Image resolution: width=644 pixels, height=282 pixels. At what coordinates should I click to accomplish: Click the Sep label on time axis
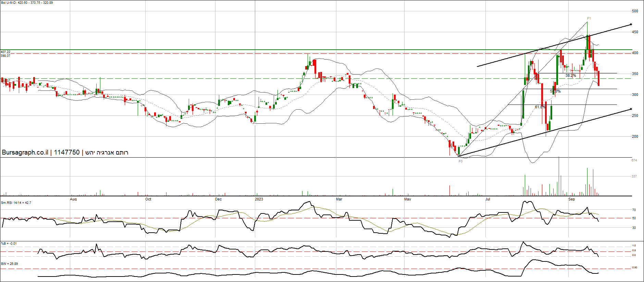pyautogui.click(x=571, y=199)
